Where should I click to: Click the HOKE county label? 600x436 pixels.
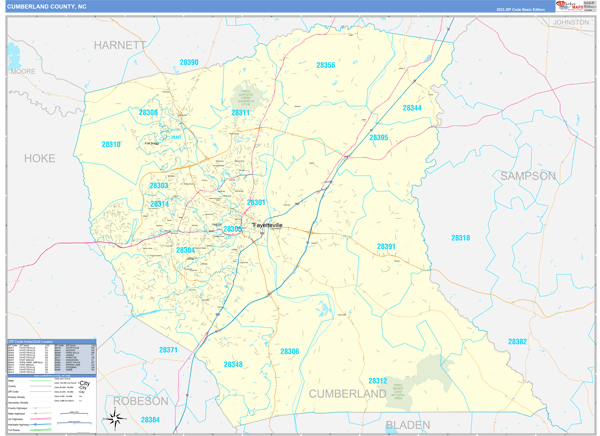(x=39, y=158)
